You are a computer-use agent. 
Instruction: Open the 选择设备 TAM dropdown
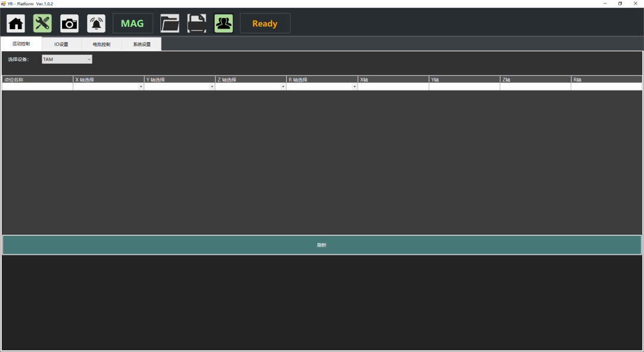click(67, 60)
